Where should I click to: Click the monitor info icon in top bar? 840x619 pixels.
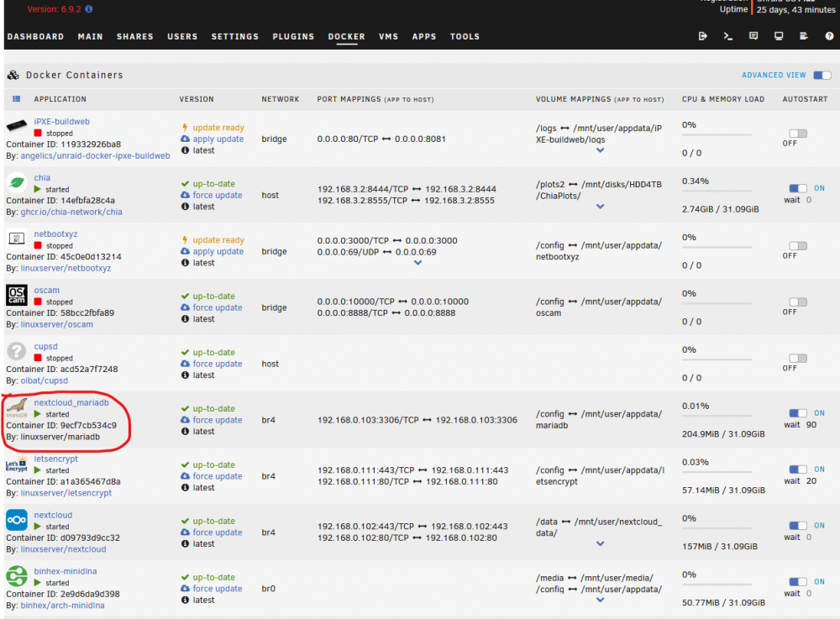[x=779, y=36]
